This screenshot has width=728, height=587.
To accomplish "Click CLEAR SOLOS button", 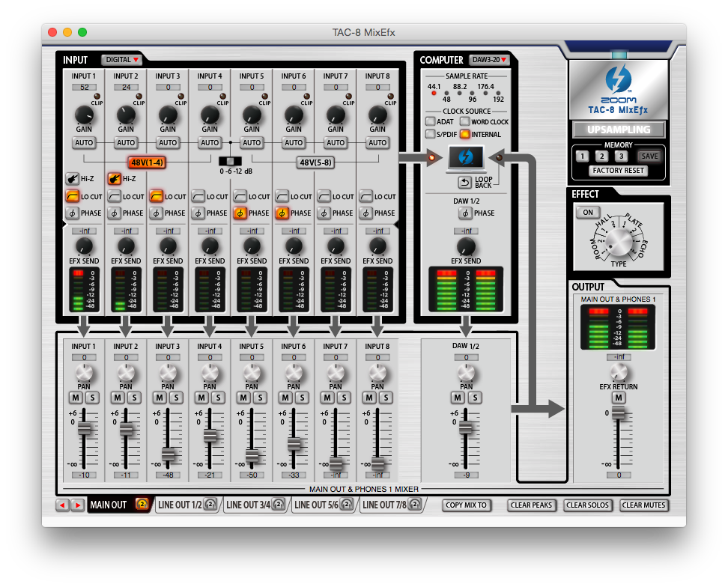I will 587,505.
